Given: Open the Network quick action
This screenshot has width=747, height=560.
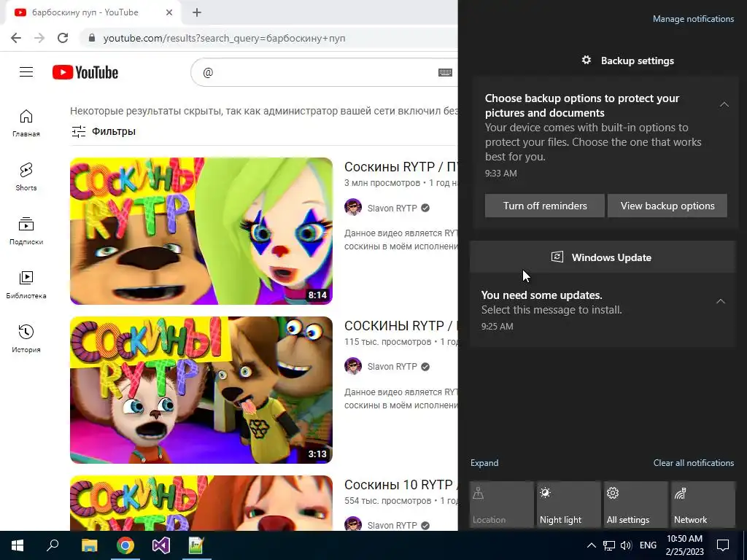Looking at the screenshot, I should click(x=703, y=505).
